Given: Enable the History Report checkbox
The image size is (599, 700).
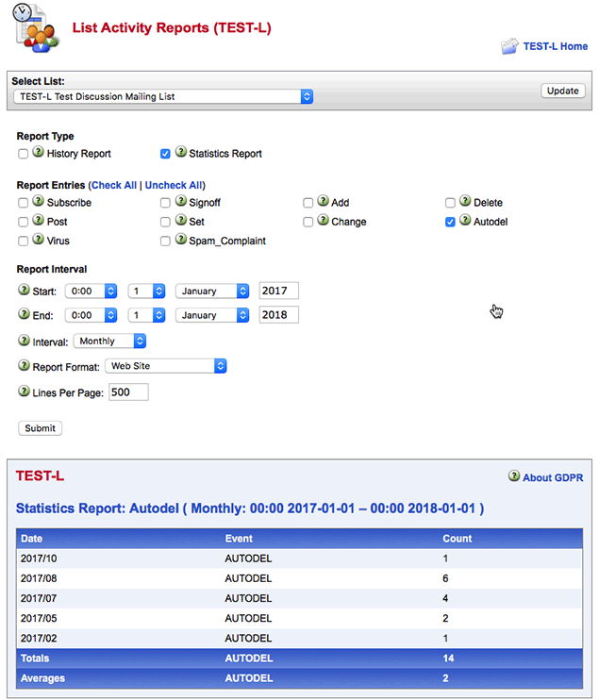Looking at the screenshot, I should point(23,154).
